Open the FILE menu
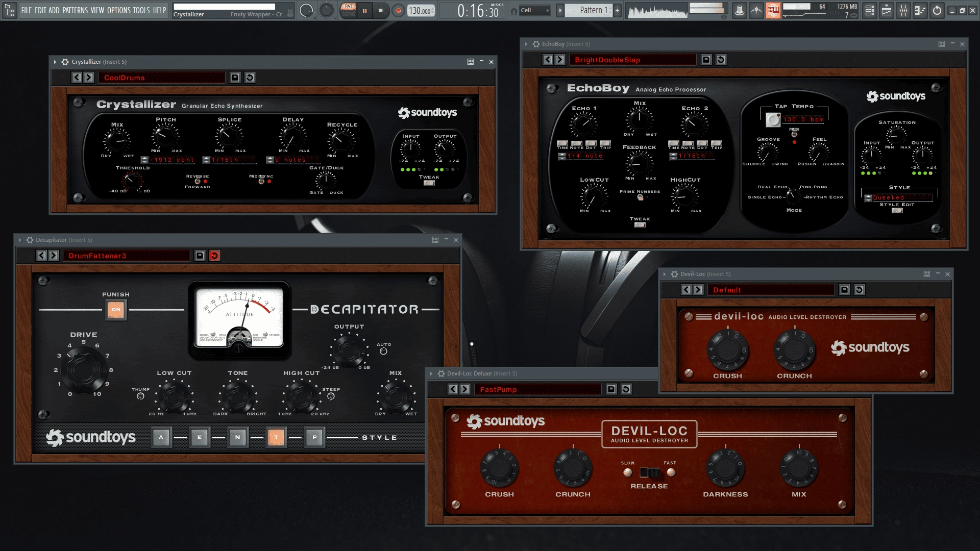 pyautogui.click(x=27, y=10)
